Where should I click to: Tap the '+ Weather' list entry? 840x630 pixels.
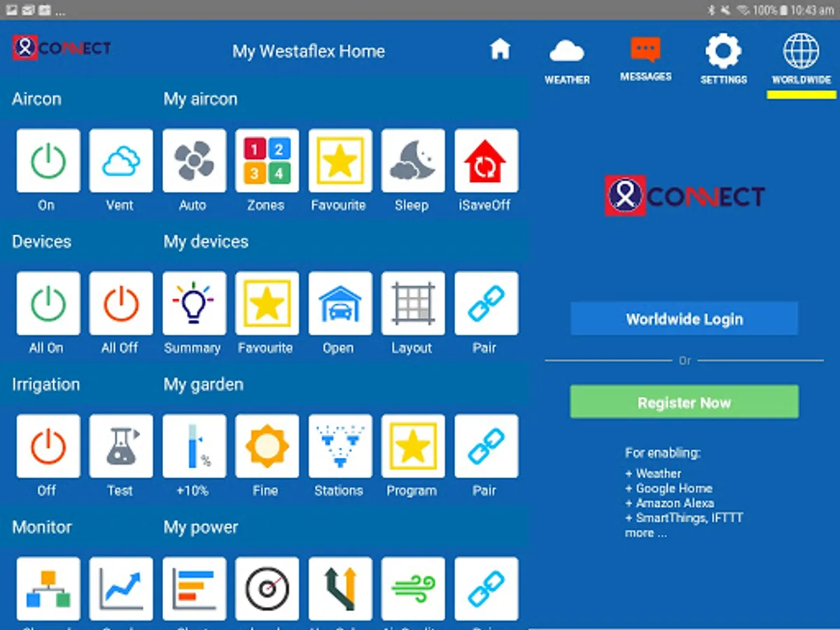click(652, 474)
